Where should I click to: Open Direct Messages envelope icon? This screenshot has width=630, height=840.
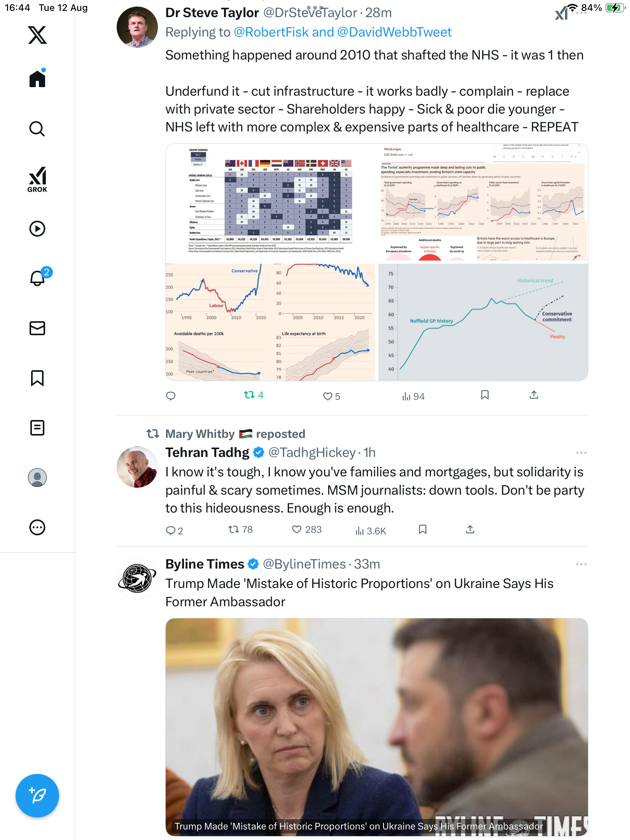(37, 328)
